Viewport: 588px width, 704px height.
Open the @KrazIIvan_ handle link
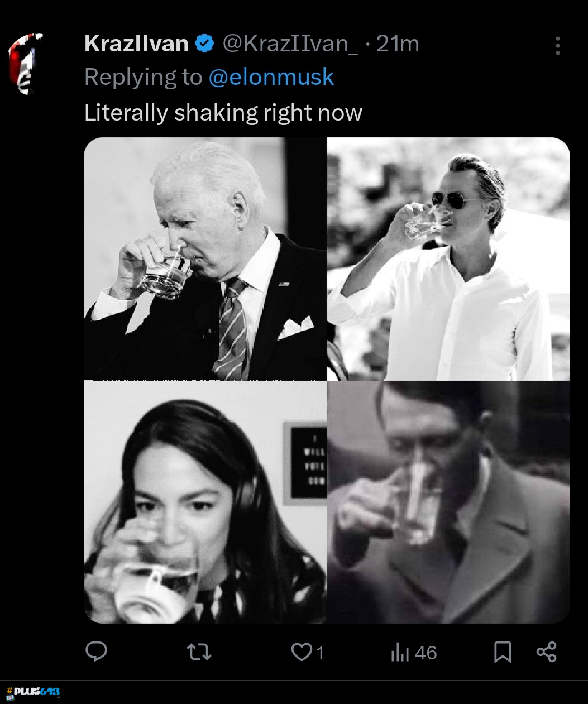[290, 44]
